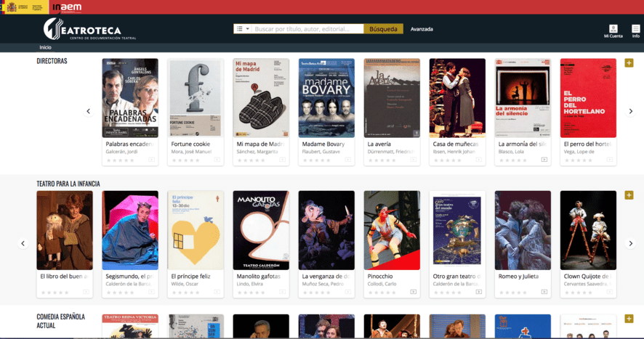This screenshot has height=339, width=644.
Task: Click author Dürrenmatt, Friedrich
Action: click(x=390, y=152)
